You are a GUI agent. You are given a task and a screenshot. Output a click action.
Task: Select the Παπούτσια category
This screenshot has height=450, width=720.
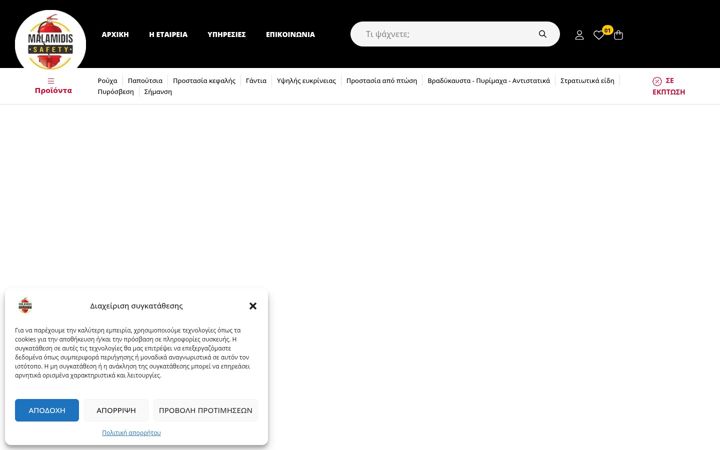point(145,80)
